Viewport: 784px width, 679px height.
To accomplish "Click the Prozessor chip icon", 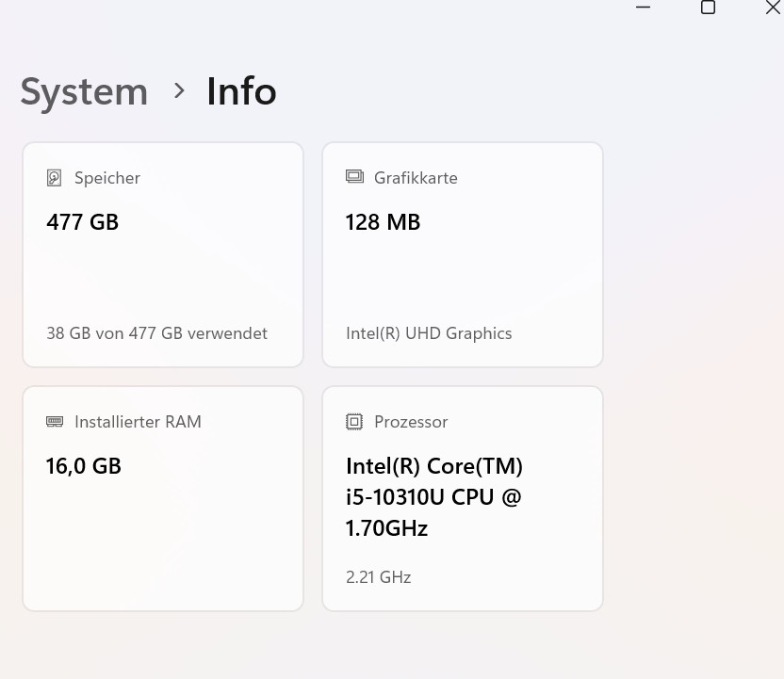I will (354, 422).
